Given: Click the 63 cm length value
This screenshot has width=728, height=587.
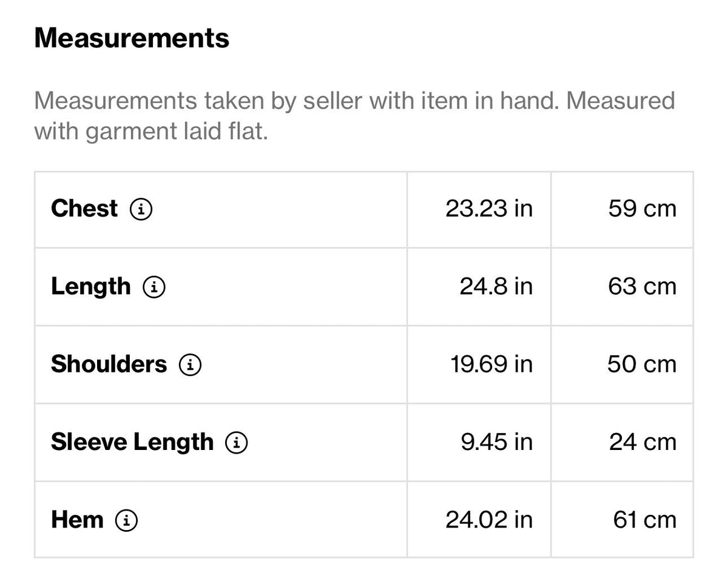Looking at the screenshot, I should 642,286.
